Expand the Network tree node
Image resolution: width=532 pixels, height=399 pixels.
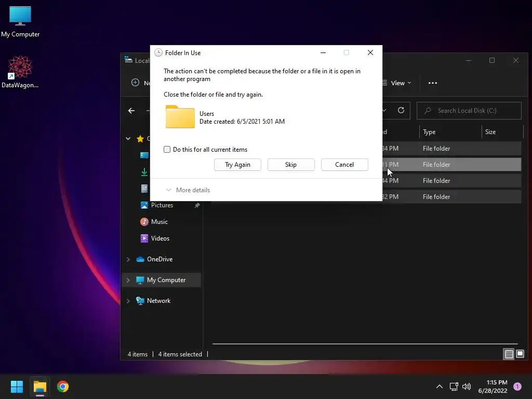[x=128, y=301]
